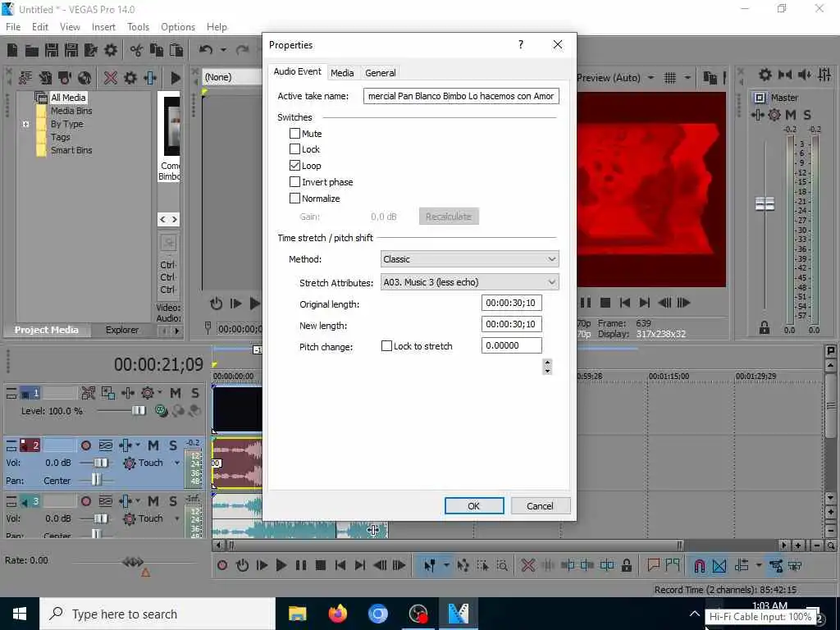This screenshot has width=840, height=630.
Task: Open track 3 Touch automation dropdown
Action: pyautogui.click(x=177, y=518)
